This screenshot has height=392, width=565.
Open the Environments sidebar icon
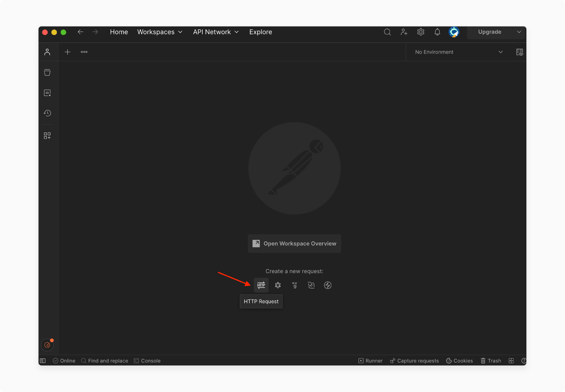pos(47,93)
